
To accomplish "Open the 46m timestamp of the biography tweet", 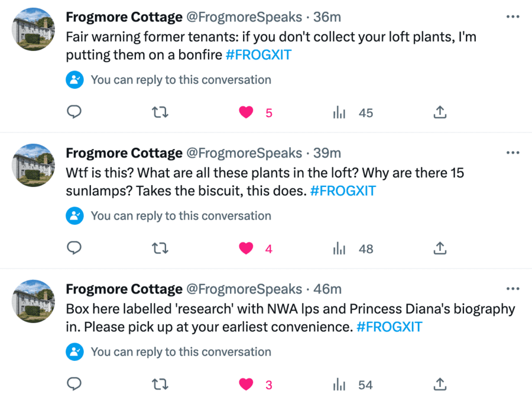I will point(327,289).
